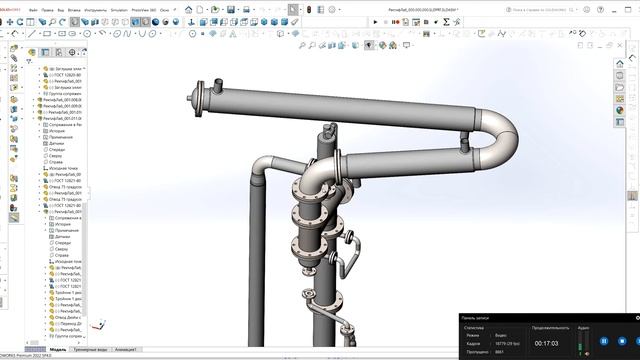
Task: Click Zoom to Fit in heads-up toolbar
Action: [x=302, y=45]
